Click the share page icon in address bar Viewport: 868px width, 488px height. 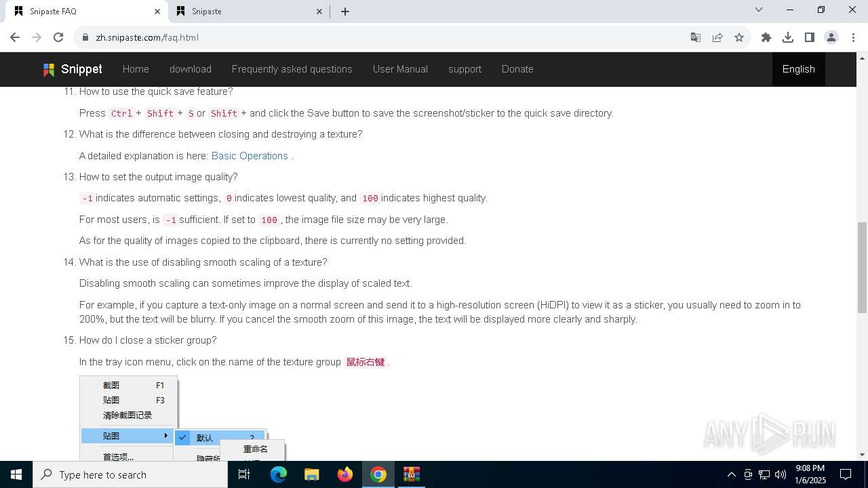717,37
